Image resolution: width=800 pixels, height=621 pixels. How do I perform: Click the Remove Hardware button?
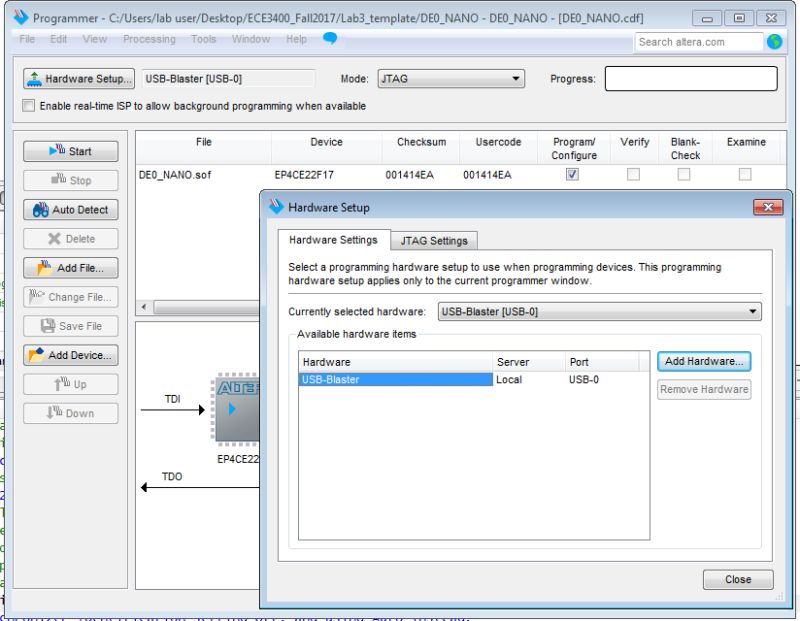coord(704,389)
